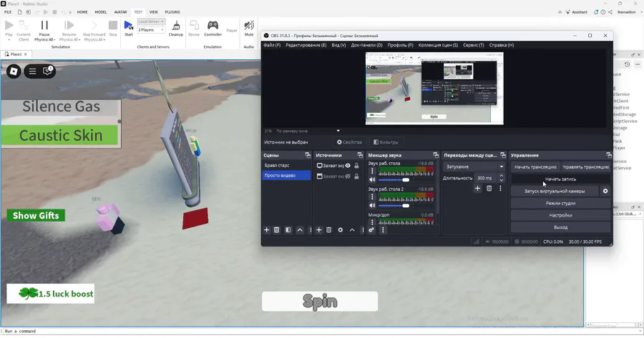Click the Pause Physics icon in Roblox Studio
Image resolution: width=644 pixels, height=338 pixels.
44,26
